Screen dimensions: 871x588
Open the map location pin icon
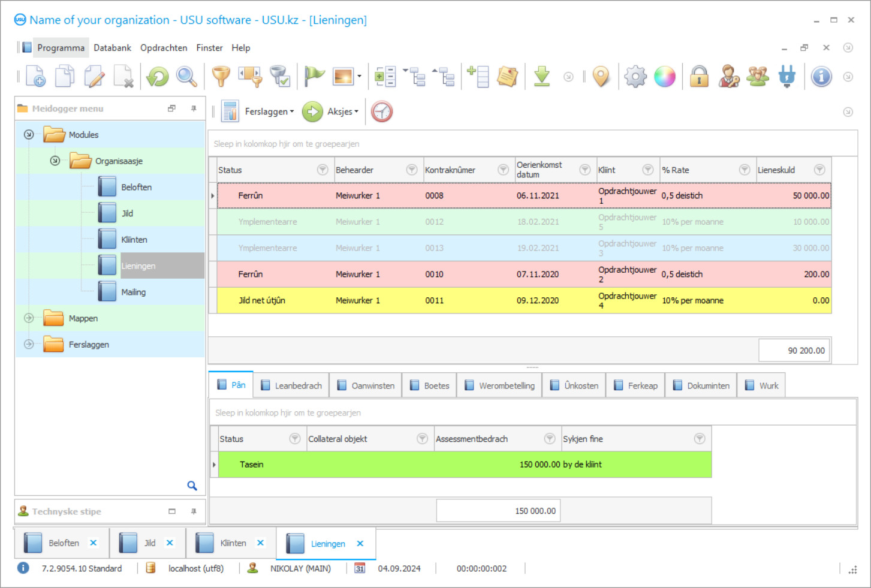click(601, 77)
